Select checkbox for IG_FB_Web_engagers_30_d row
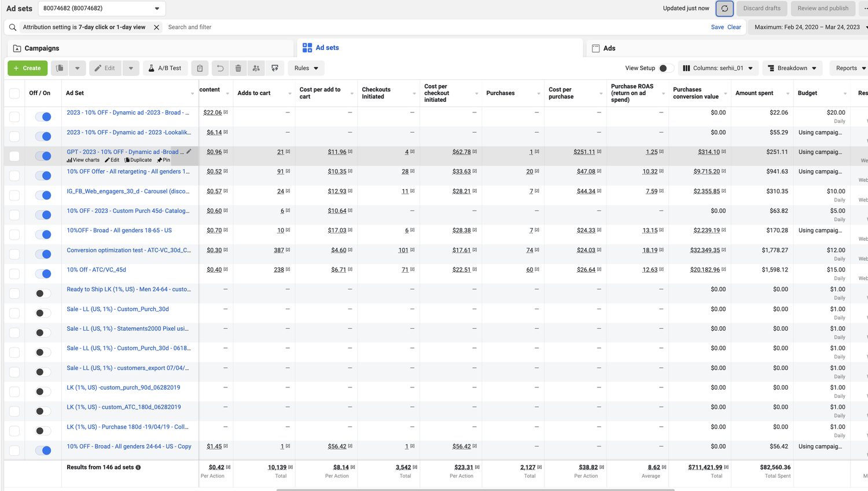The height and width of the screenshot is (491, 868). point(14,195)
